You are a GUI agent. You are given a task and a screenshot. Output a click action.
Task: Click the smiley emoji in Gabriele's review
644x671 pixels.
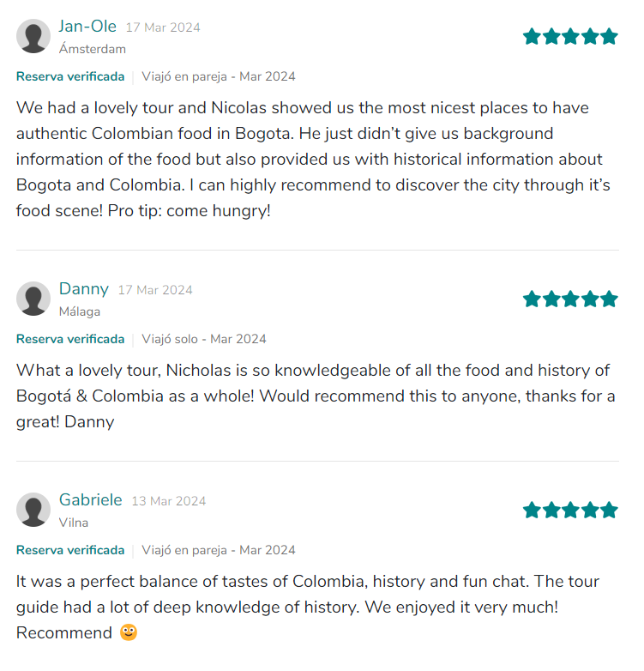129,633
